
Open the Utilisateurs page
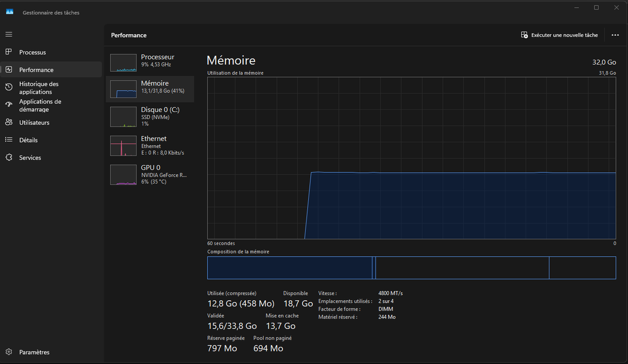(x=51, y=122)
